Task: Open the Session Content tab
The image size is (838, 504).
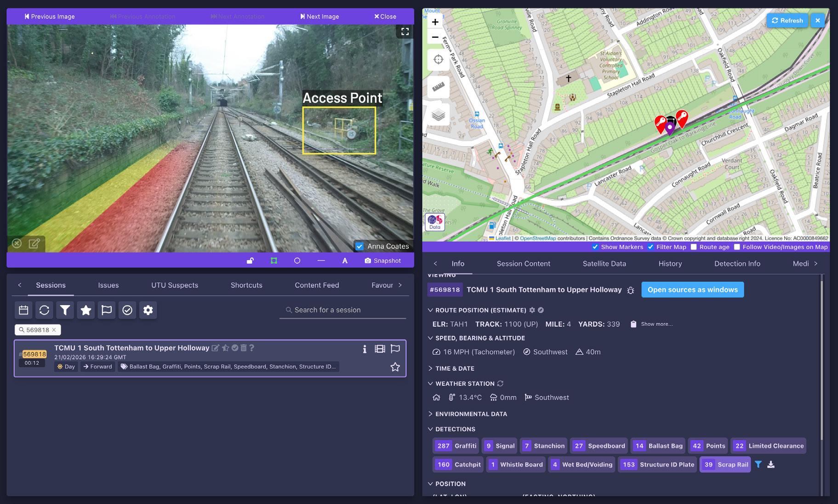Action: coord(524,264)
